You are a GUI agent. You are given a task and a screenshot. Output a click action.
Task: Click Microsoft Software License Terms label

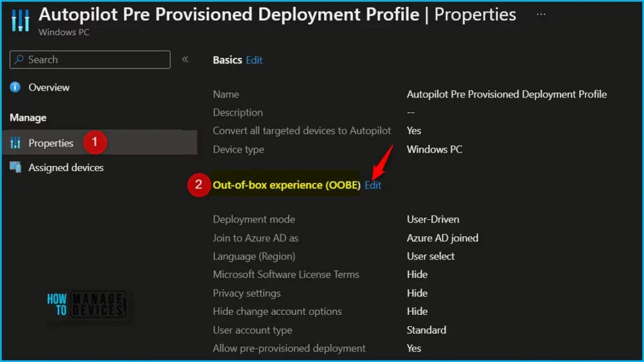click(x=286, y=274)
